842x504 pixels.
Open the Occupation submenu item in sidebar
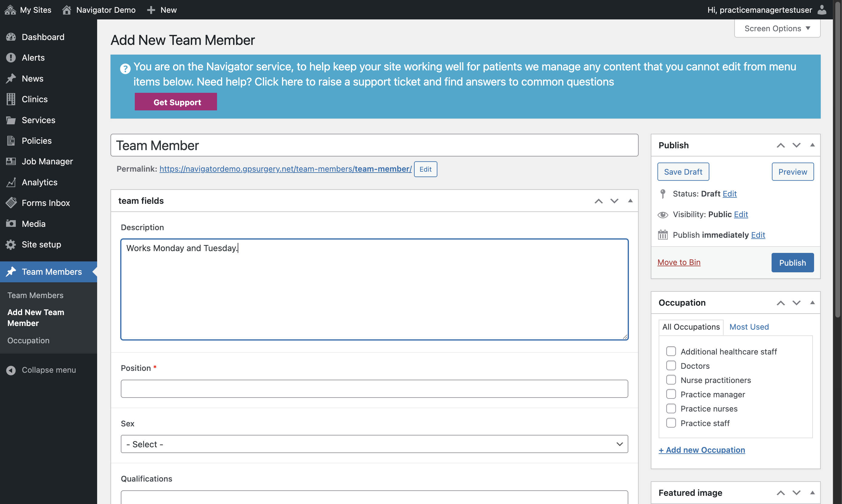[29, 341]
